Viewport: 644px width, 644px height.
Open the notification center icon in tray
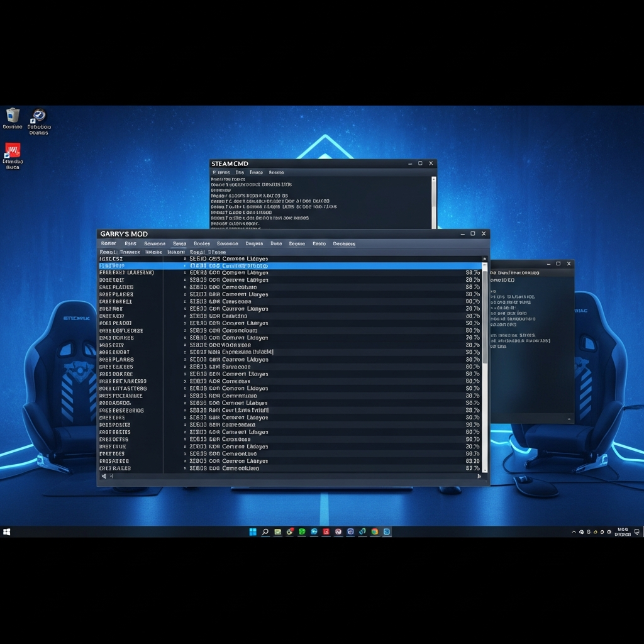tap(636, 532)
